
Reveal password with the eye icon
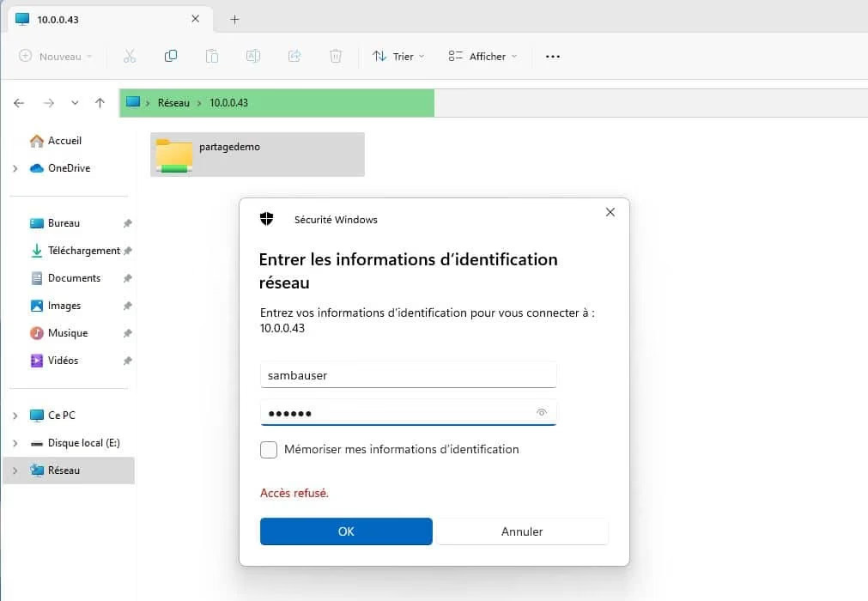point(542,413)
